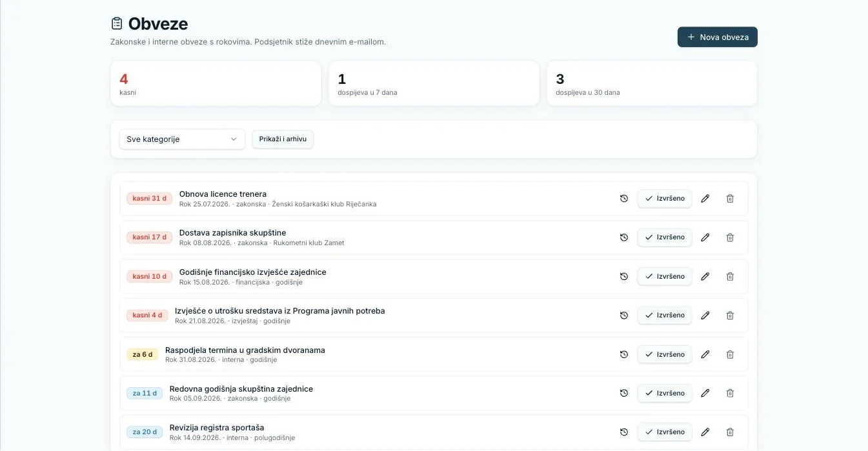Edit Raspodjela termina u gradskim dvoranama
The height and width of the screenshot is (451, 868).
[x=705, y=354]
